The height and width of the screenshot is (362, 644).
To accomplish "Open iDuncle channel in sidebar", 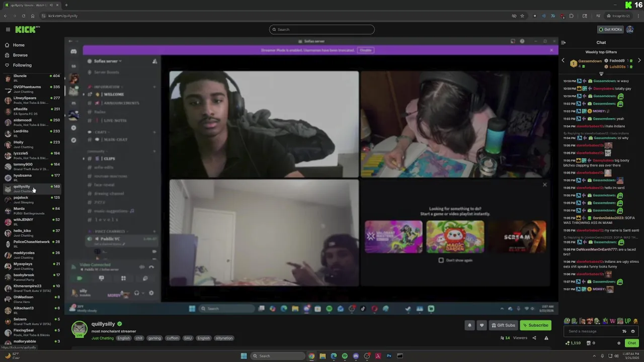I will (32, 78).
